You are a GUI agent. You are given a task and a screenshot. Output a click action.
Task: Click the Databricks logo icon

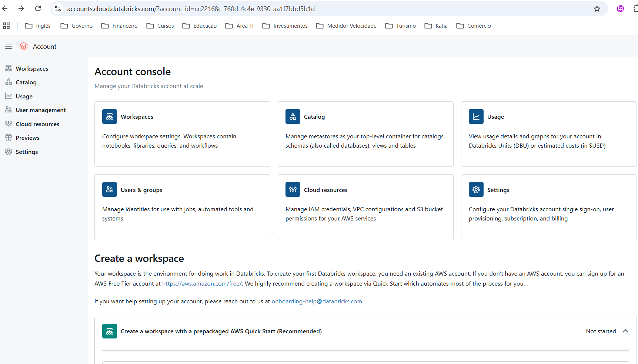point(24,46)
